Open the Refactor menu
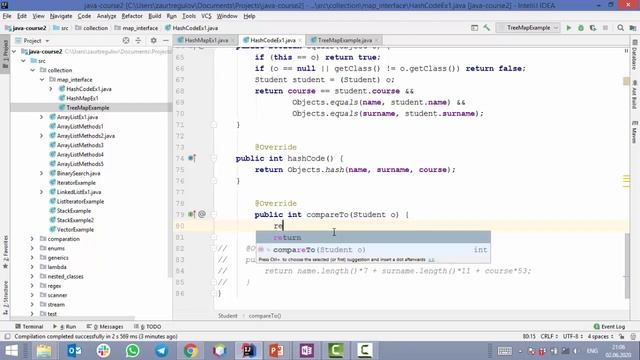This screenshot has width=640, height=360. pos(132,16)
